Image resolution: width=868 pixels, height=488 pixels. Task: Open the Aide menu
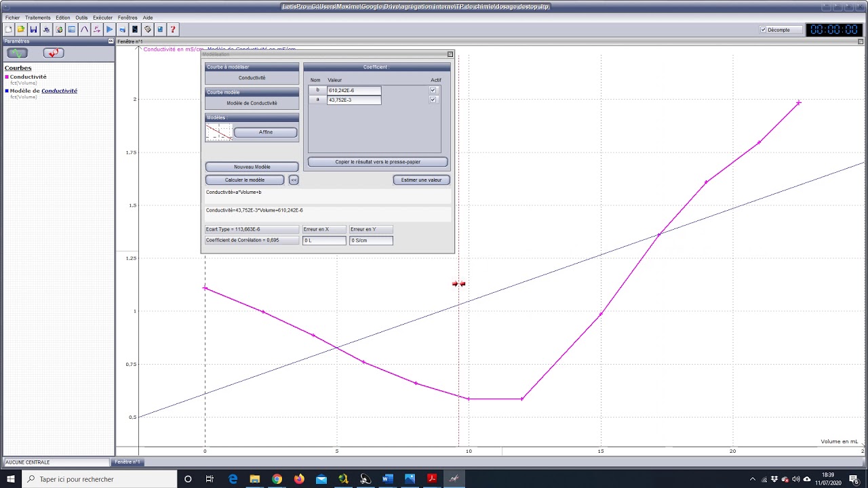148,18
